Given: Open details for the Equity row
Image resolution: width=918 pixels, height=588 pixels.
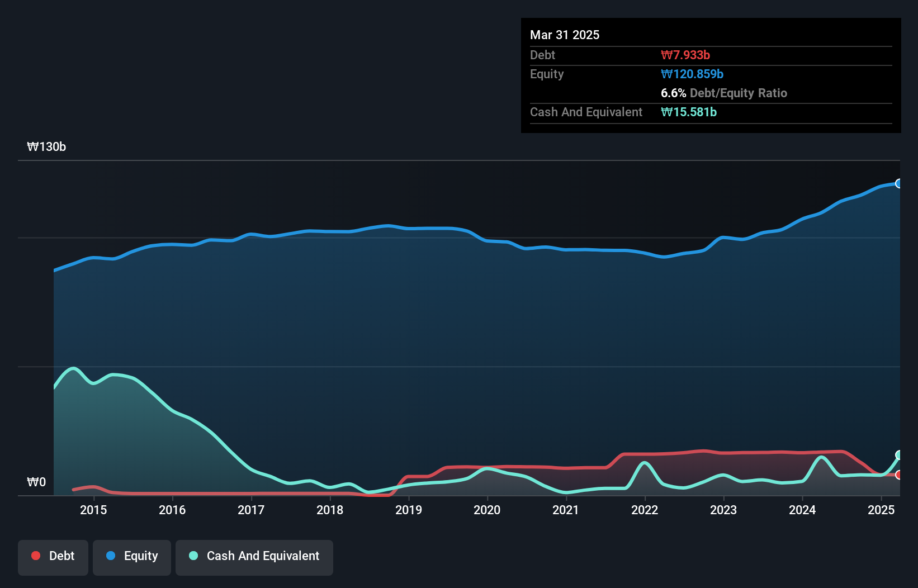Looking at the screenshot, I should click(546, 74).
